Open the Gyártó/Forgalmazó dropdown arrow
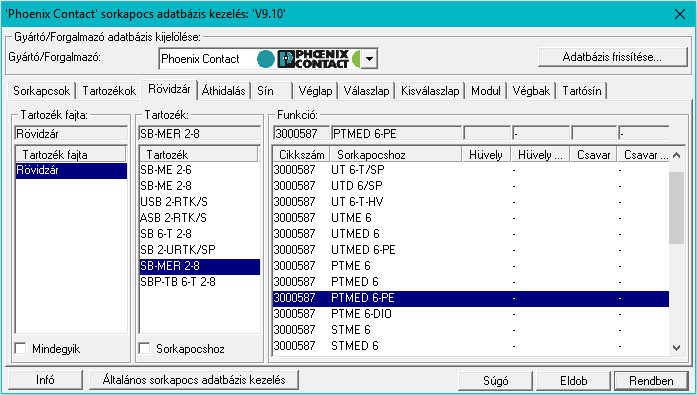The height and width of the screenshot is (395, 697). (369, 59)
